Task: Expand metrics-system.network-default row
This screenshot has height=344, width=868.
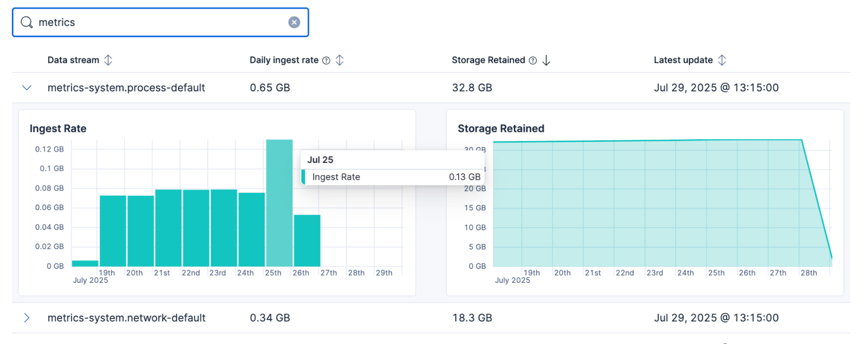Action: [27, 318]
